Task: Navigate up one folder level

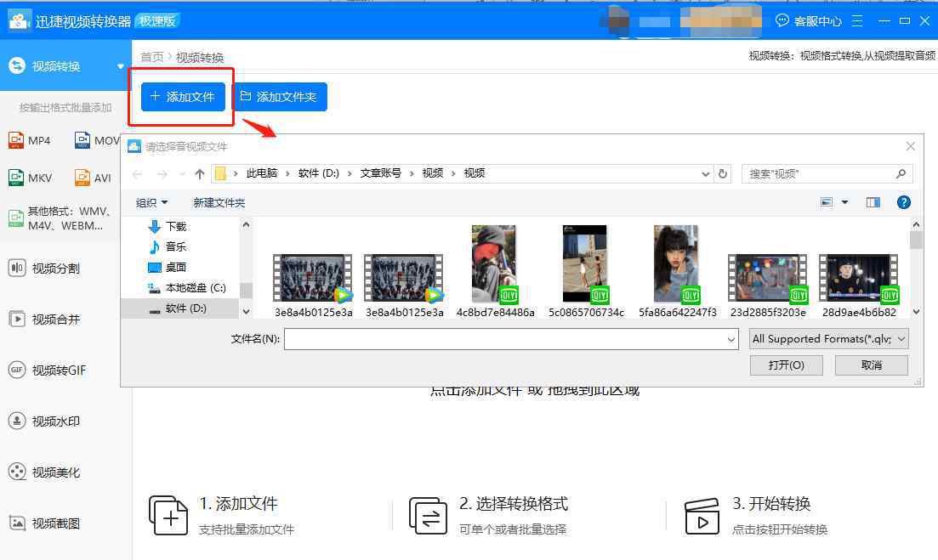Action: tap(200, 174)
